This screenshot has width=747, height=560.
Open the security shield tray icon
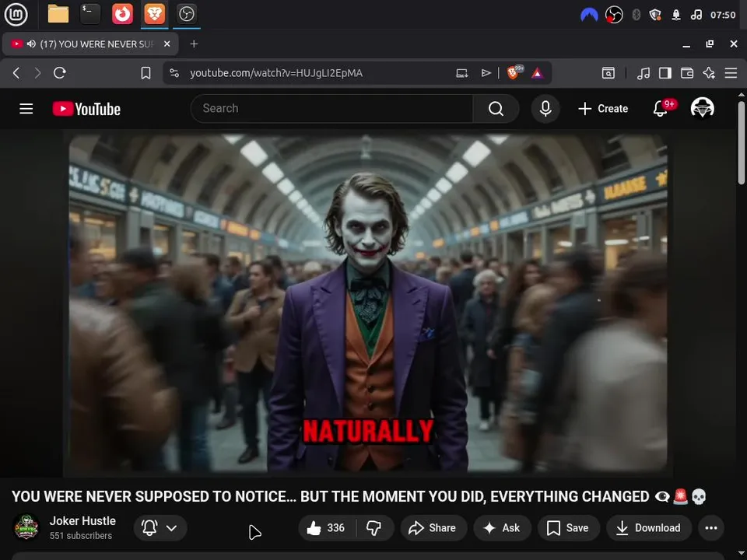tap(655, 15)
